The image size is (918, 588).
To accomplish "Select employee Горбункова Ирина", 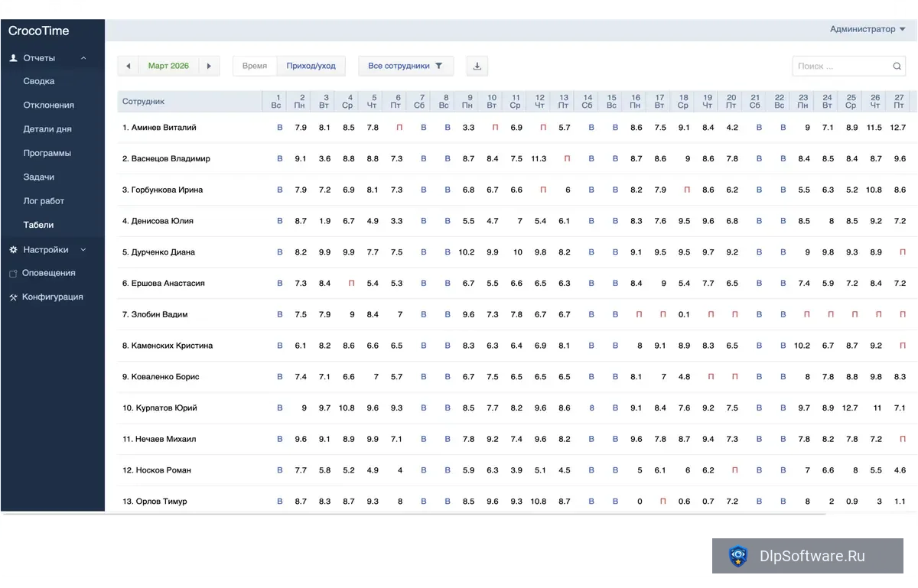I will click(x=163, y=190).
